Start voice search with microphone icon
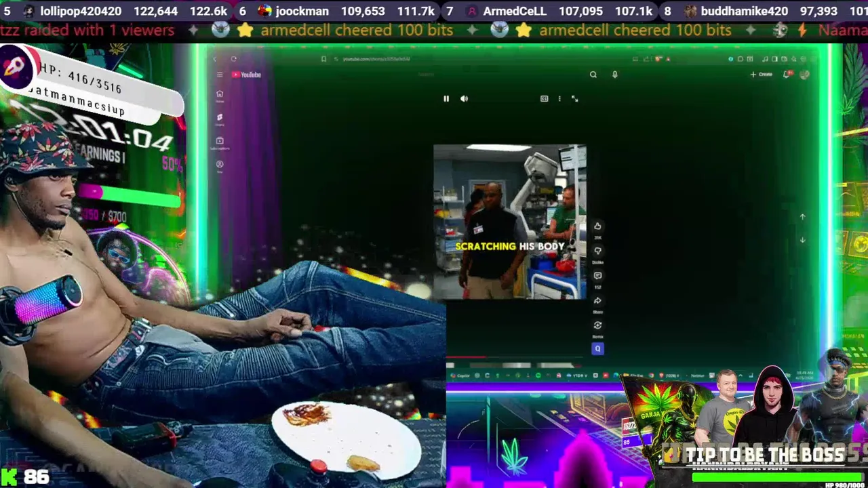Screen dimensions: 868x488 615,75
